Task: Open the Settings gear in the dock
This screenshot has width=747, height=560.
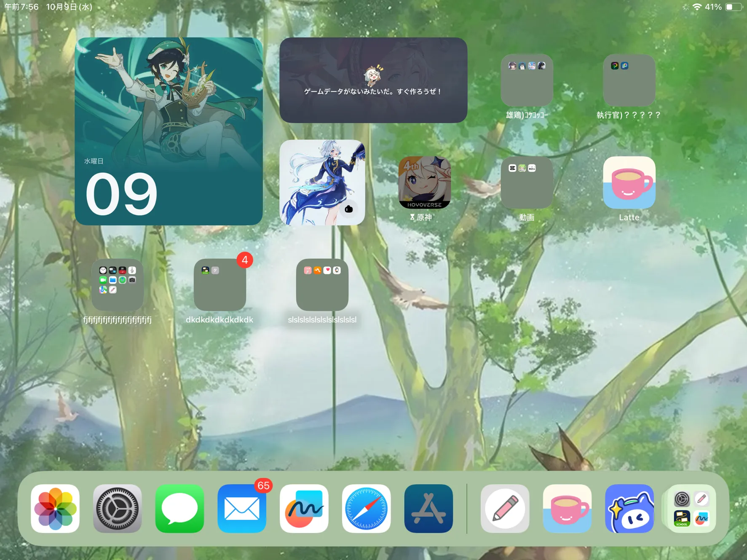Action: [118, 508]
